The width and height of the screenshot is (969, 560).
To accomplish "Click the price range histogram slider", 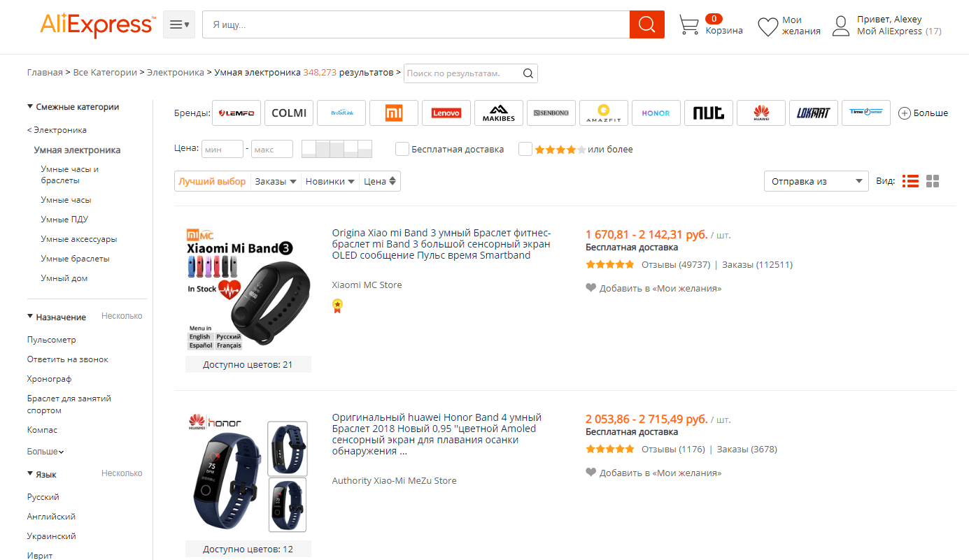I will click(337, 149).
